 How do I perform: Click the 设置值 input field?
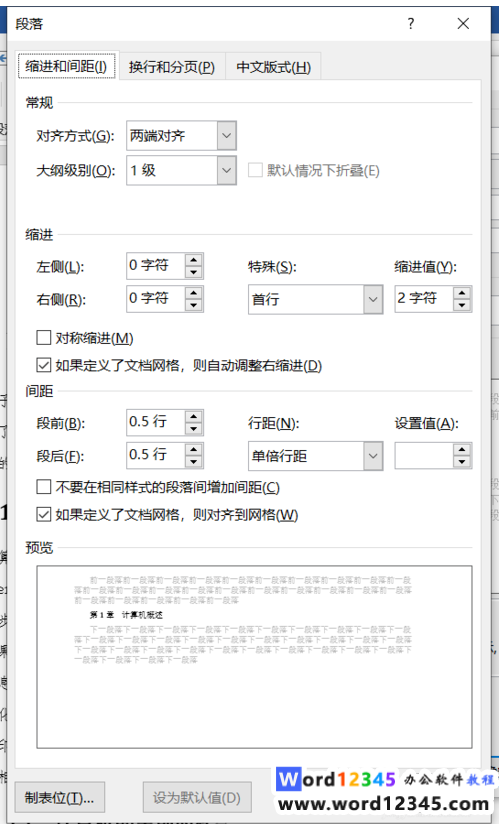point(423,456)
